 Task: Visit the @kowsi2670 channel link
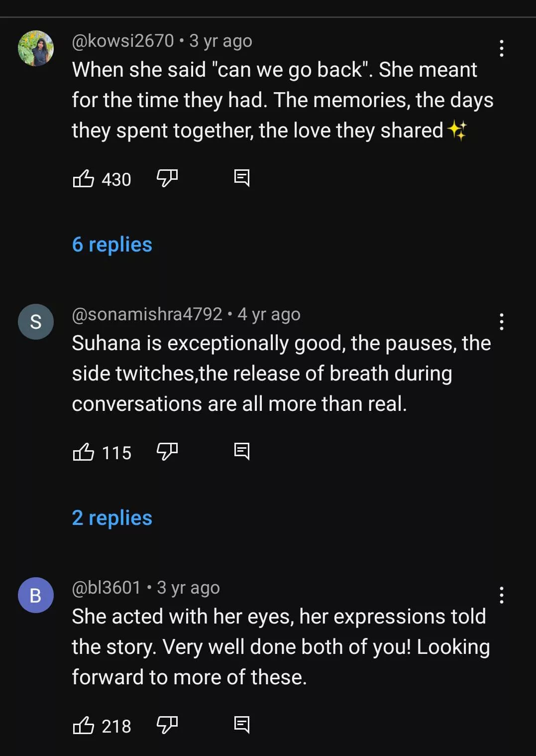(123, 41)
